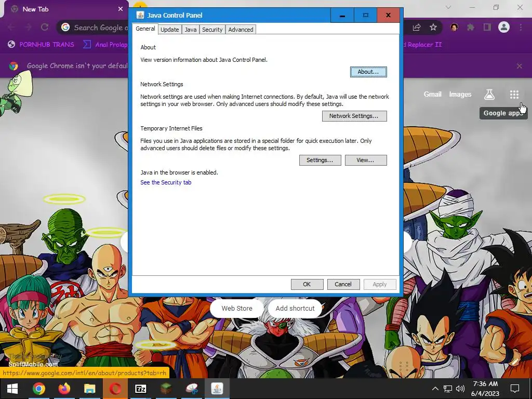Image resolution: width=532 pixels, height=399 pixels.
Task: Switch to the Update tab
Action: 170,30
